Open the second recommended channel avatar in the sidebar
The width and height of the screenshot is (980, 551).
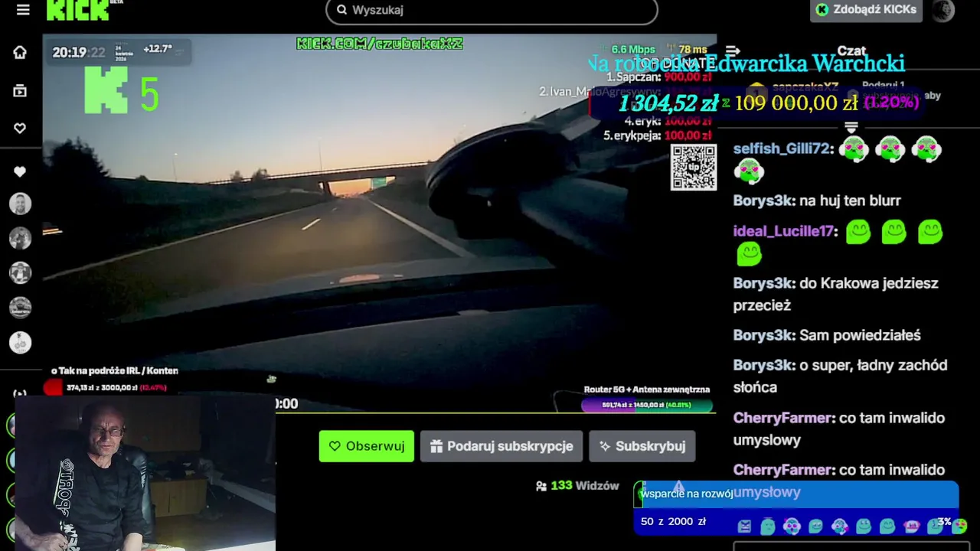[x=20, y=238]
